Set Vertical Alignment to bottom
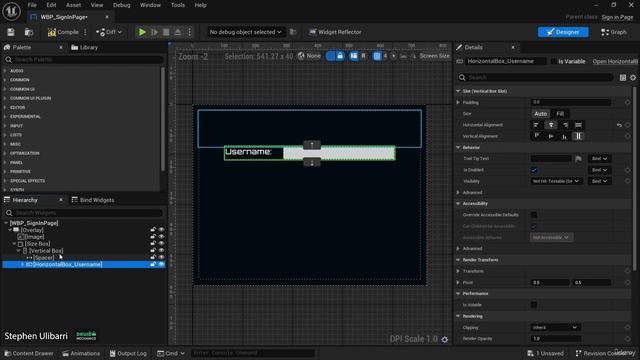The image size is (640, 360). tap(565, 136)
